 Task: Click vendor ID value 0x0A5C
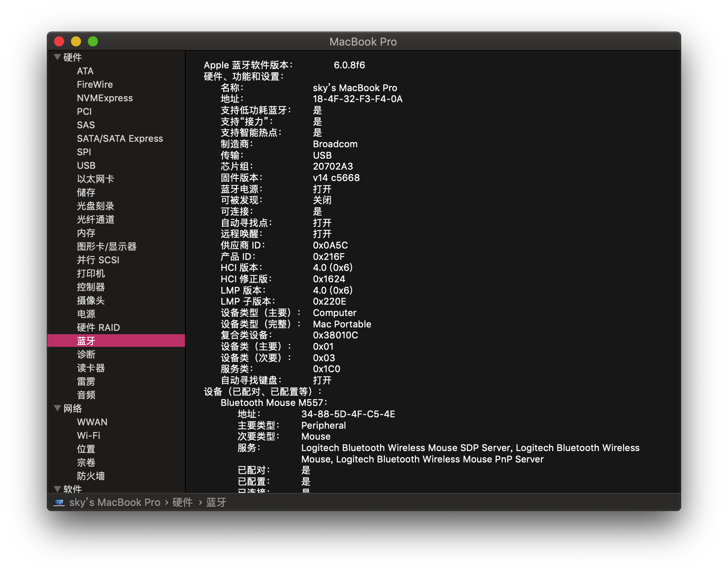tap(330, 245)
